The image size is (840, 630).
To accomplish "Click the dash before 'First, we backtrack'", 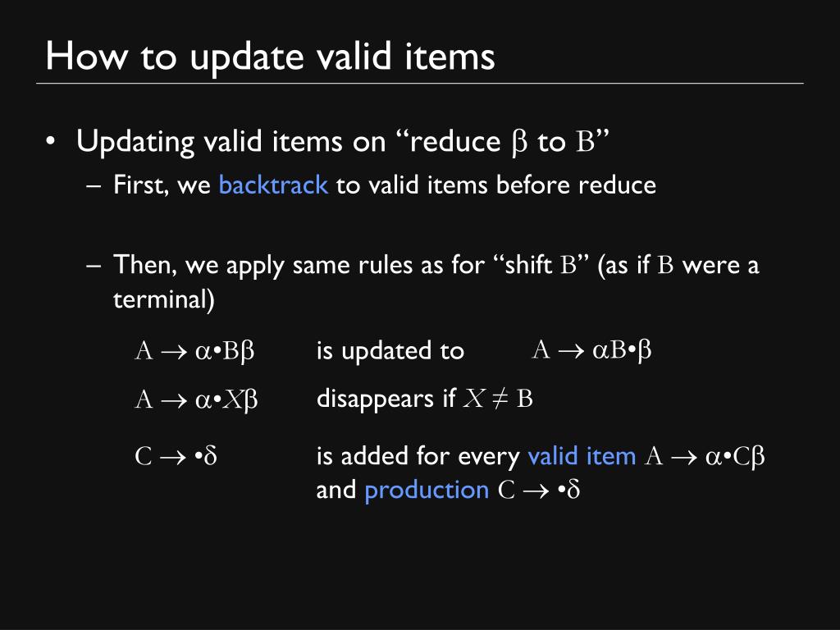I will (x=94, y=186).
